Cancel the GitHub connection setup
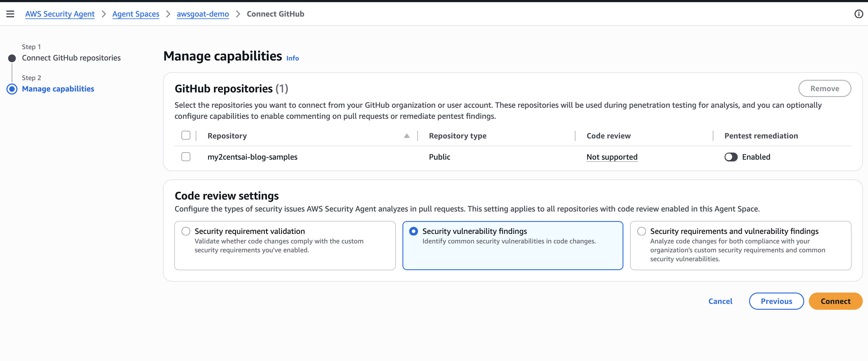This screenshot has width=868, height=361. 720,301
